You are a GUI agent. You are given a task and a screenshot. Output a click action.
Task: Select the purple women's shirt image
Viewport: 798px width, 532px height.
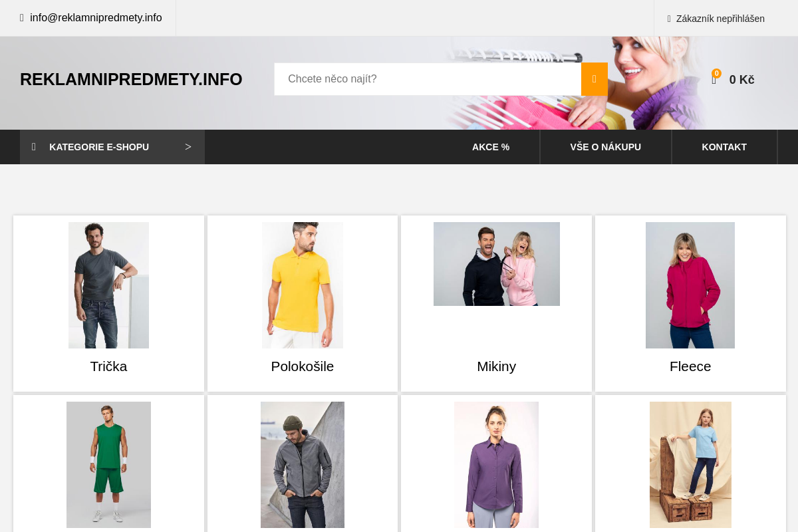(x=497, y=465)
